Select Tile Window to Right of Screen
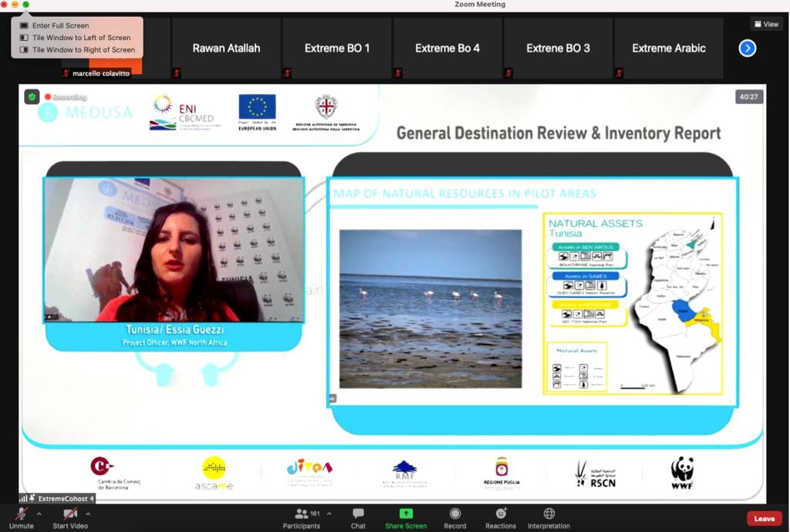The width and height of the screenshot is (790, 532). point(83,50)
